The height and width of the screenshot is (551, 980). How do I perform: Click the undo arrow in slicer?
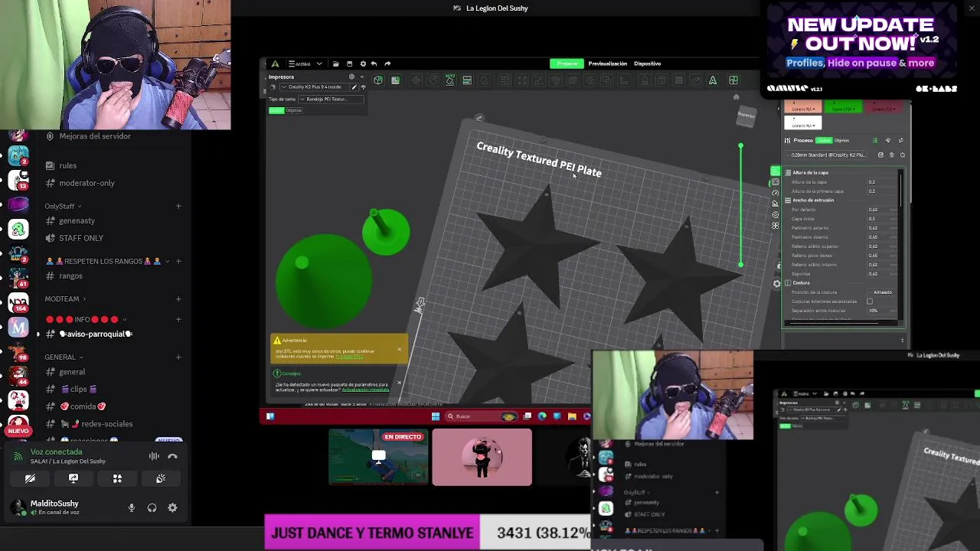[374, 64]
